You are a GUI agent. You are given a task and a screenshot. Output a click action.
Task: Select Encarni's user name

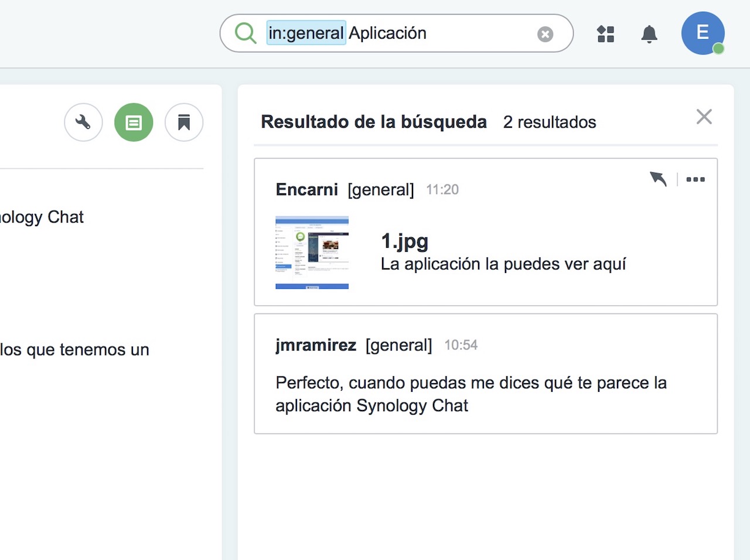[x=306, y=190]
